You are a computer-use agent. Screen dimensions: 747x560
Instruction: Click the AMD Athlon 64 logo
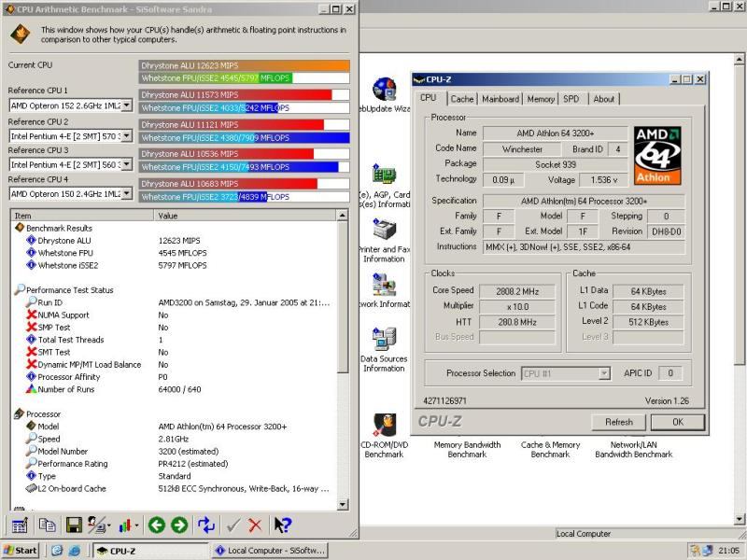[657, 155]
